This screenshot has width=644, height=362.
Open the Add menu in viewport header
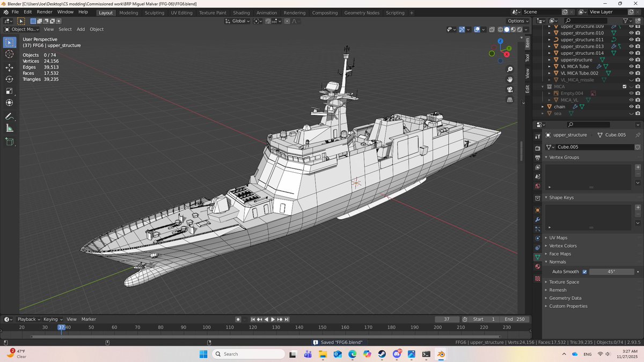[80, 29]
